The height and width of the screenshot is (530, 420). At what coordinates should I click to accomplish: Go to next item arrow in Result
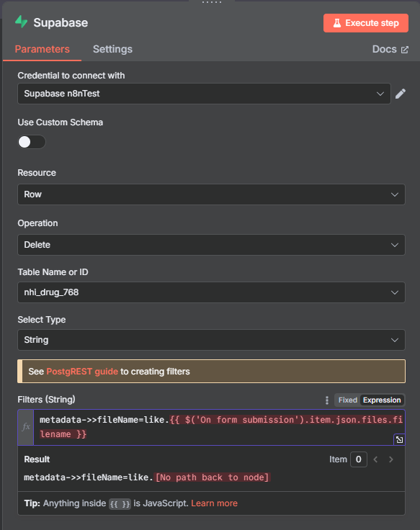391,459
